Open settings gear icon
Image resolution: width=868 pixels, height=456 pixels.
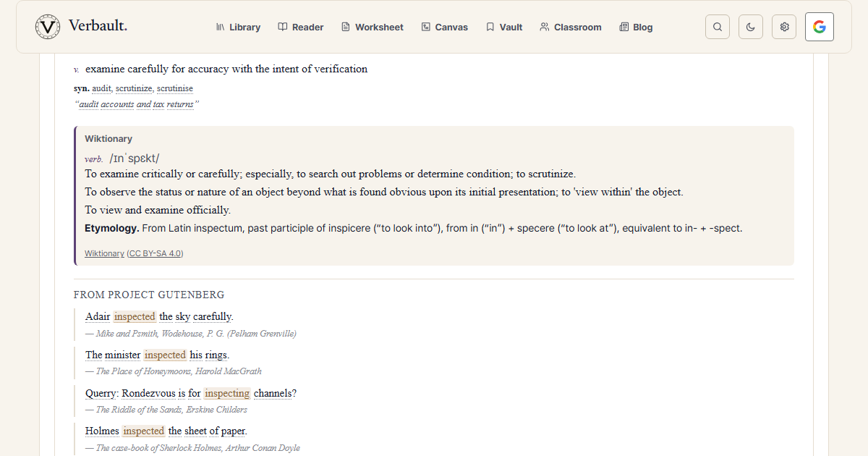[784, 27]
